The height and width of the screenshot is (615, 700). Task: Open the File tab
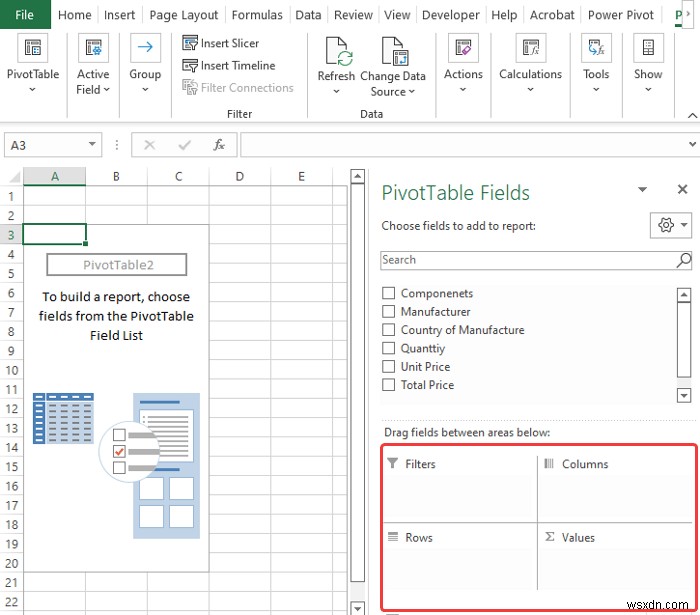coord(25,15)
